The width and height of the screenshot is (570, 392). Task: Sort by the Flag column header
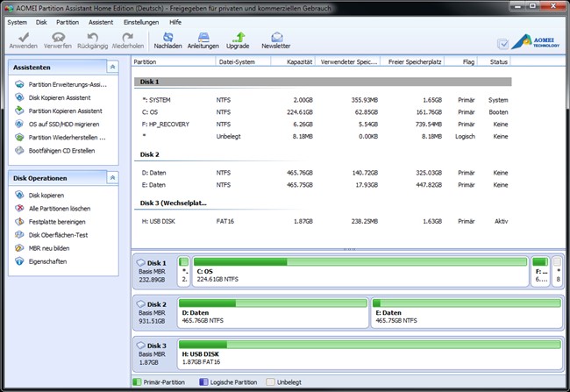coord(460,61)
